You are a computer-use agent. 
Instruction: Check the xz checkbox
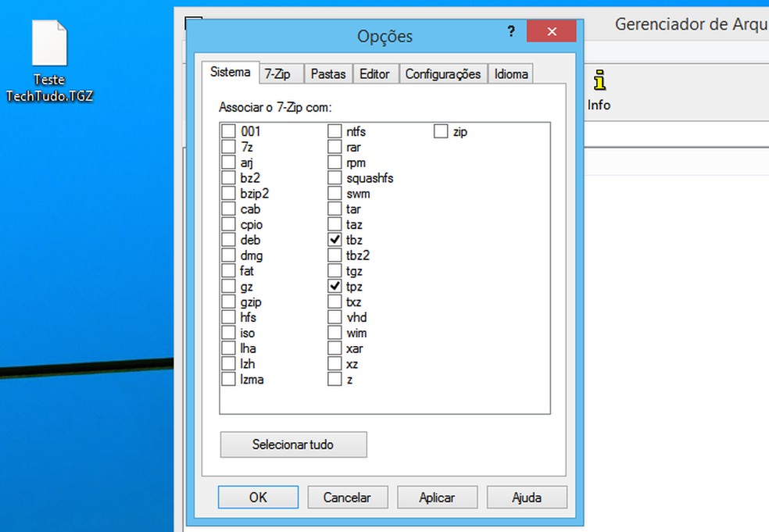coord(334,364)
